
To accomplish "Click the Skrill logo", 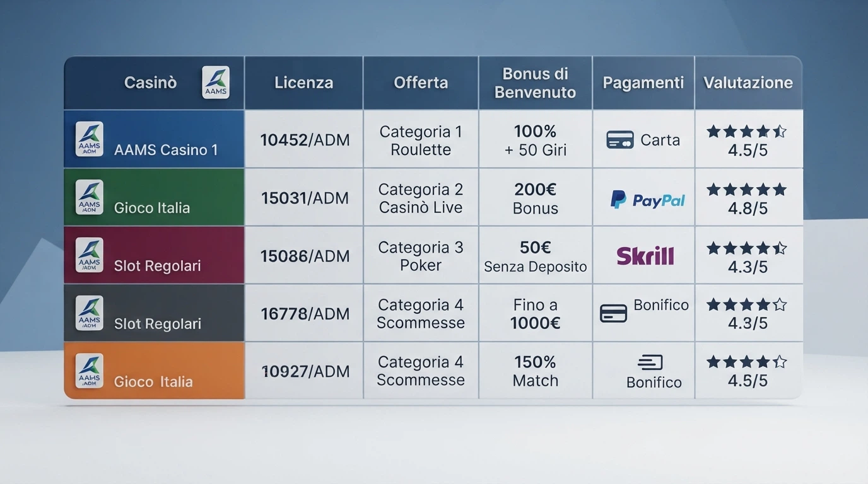I will coord(645,255).
